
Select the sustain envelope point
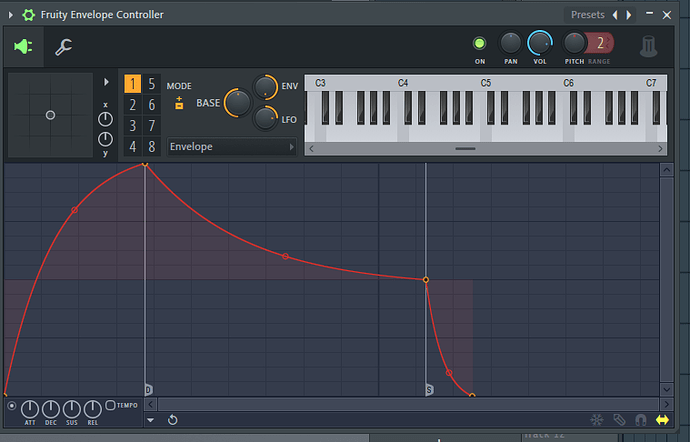tap(426, 280)
